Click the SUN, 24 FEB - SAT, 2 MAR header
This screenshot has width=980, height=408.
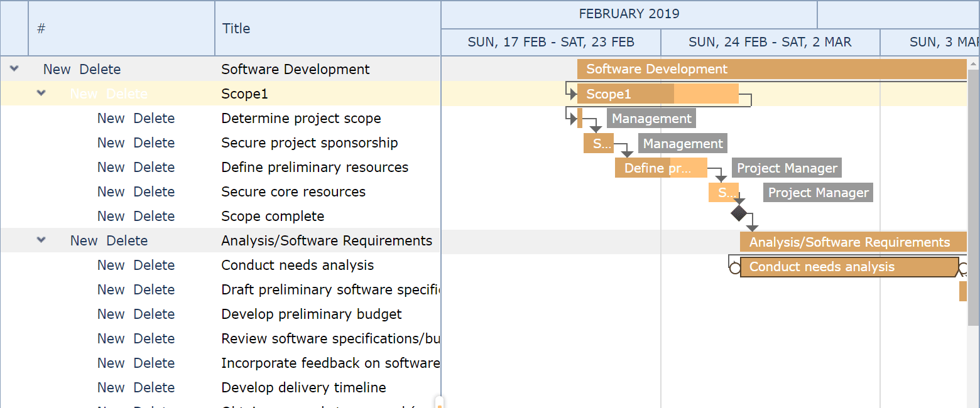click(770, 41)
